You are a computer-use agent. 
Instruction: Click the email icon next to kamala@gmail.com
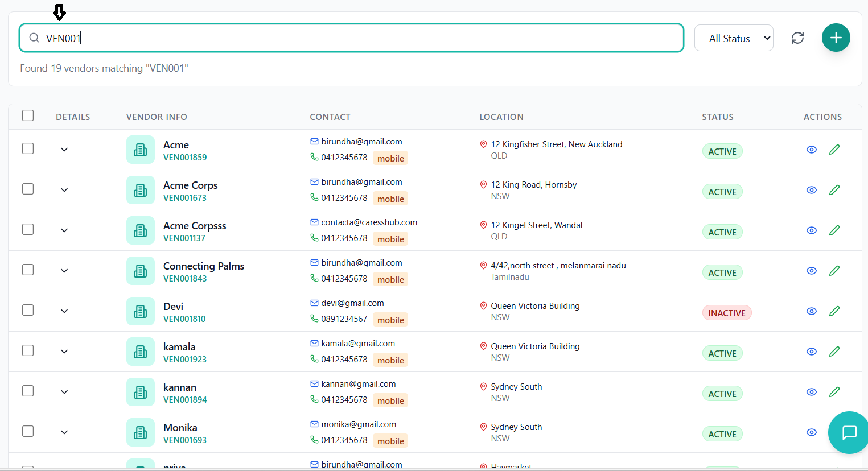pyautogui.click(x=314, y=343)
